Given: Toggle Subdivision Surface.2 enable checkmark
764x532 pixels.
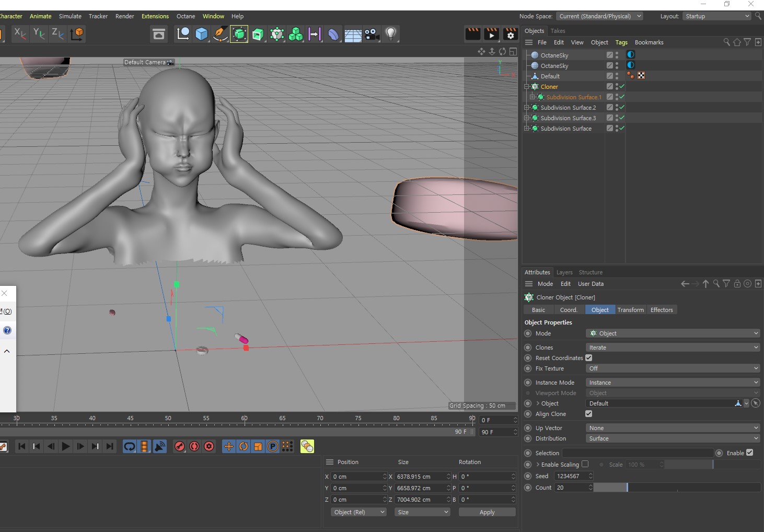Looking at the screenshot, I should pos(622,108).
